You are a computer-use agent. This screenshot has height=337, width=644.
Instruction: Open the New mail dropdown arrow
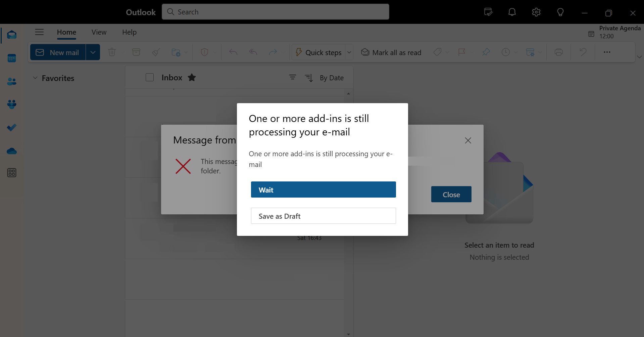coord(93,52)
